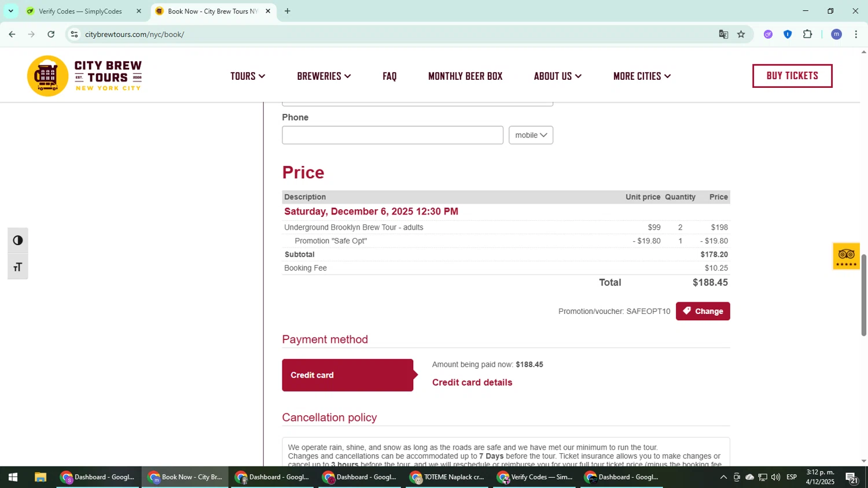This screenshot has width=868, height=488.
Task: Expand the TOURS menu
Action: click(x=248, y=76)
